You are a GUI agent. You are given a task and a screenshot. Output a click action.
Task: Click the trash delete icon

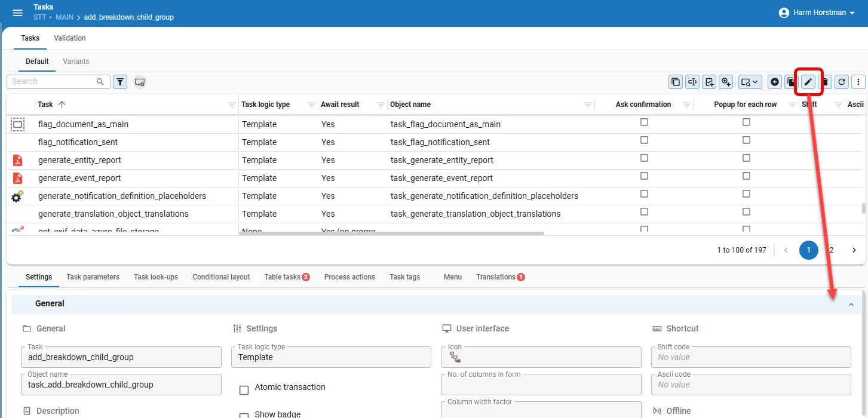[x=825, y=82]
